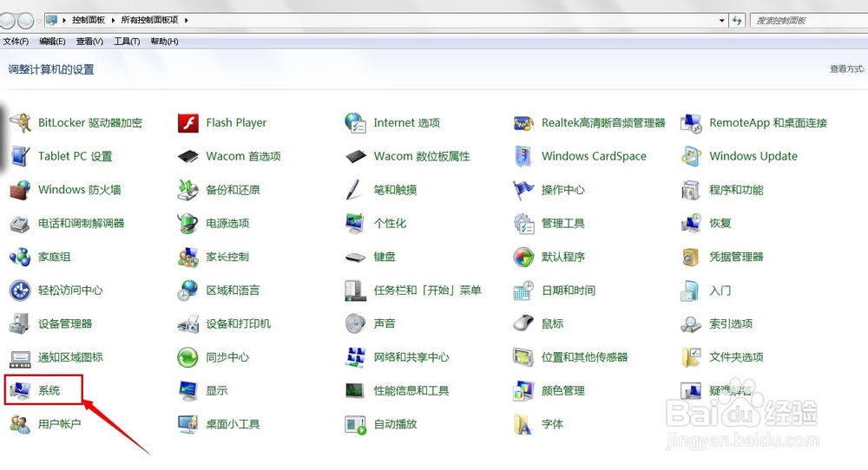Image resolution: width=868 pixels, height=470 pixels.
Task: Open the 自动播放 link
Action: pos(395,424)
